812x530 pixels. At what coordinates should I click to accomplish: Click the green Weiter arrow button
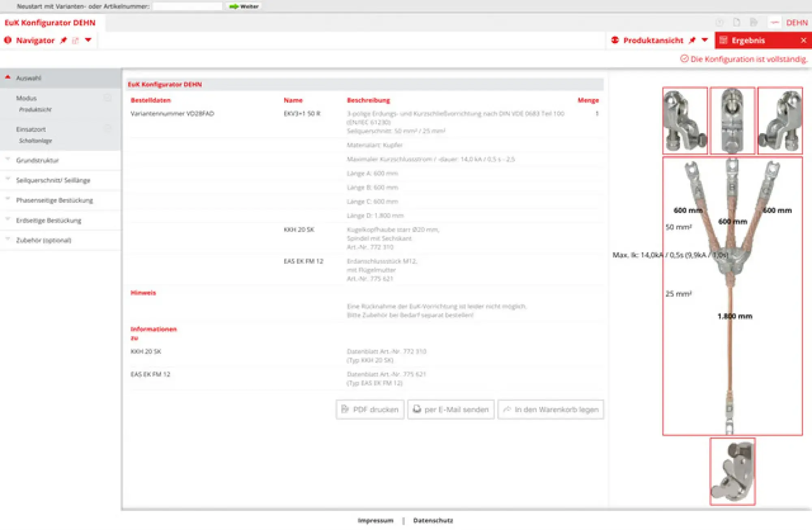tap(244, 6)
